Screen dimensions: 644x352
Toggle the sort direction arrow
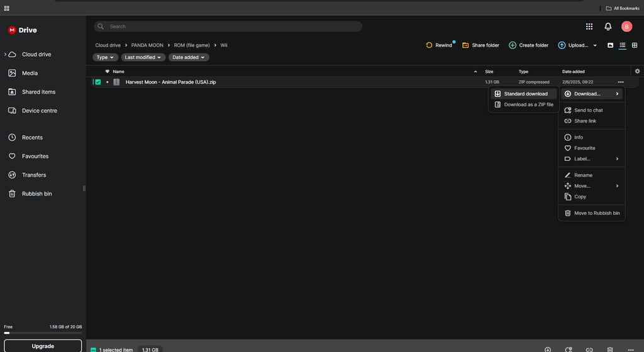pyautogui.click(x=475, y=72)
